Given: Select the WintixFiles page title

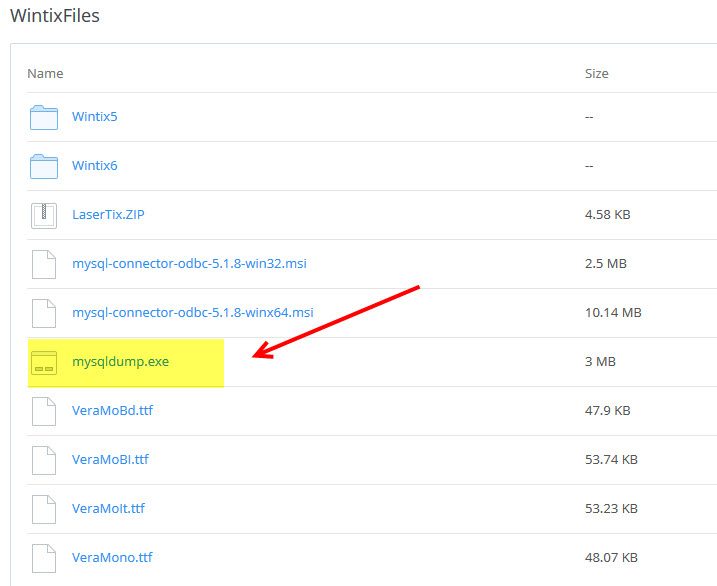Looking at the screenshot, I should pos(55,16).
